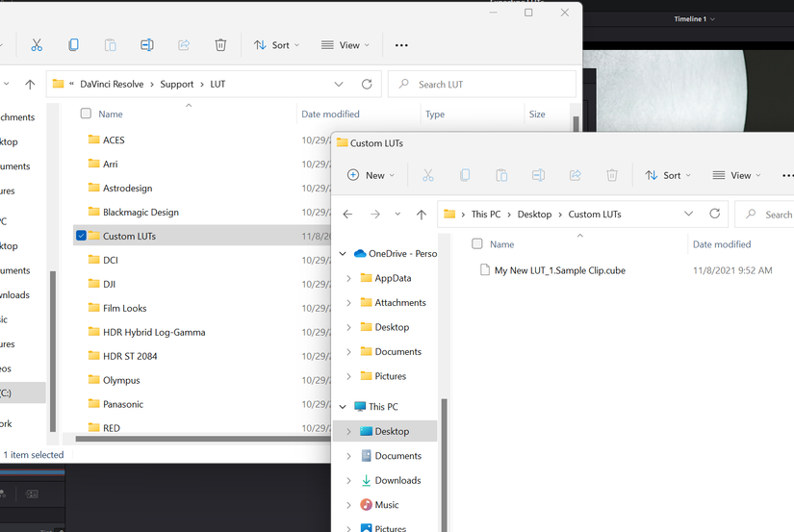Image resolution: width=794 pixels, height=532 pixels.
Task: Click the Support breadcrumb in address bar
Action: [177, 85]
